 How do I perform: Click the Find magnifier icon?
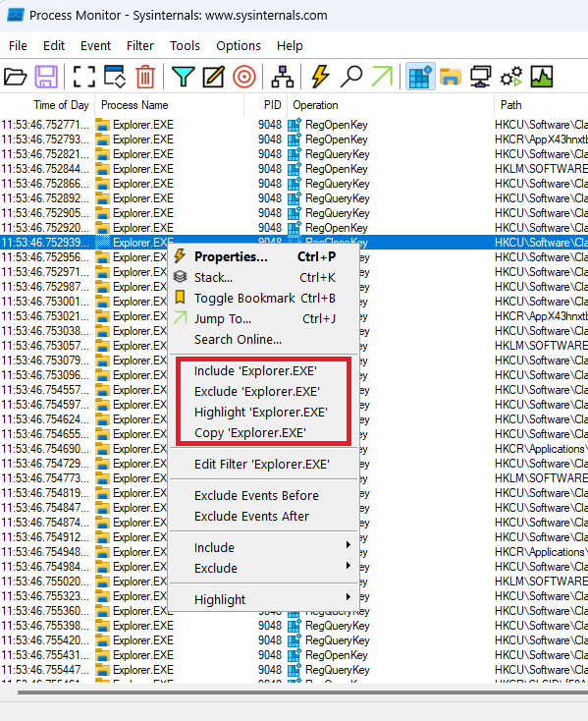pyautogui.click(x=351, y=77)
